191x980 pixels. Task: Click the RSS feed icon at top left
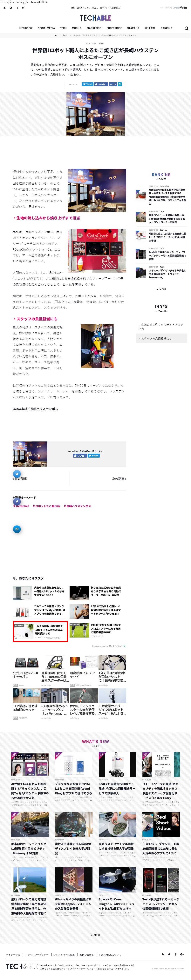(4, 8)
